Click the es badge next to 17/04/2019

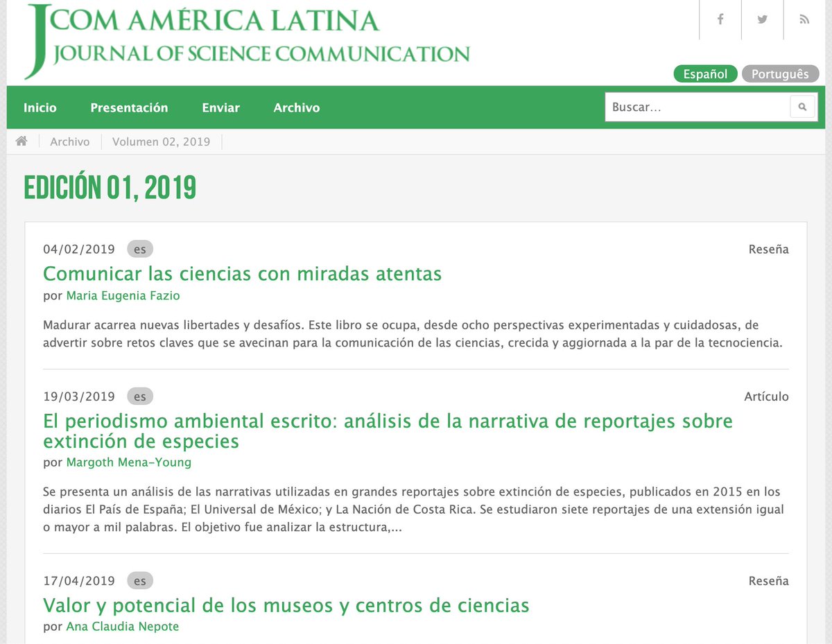(140, 581)
